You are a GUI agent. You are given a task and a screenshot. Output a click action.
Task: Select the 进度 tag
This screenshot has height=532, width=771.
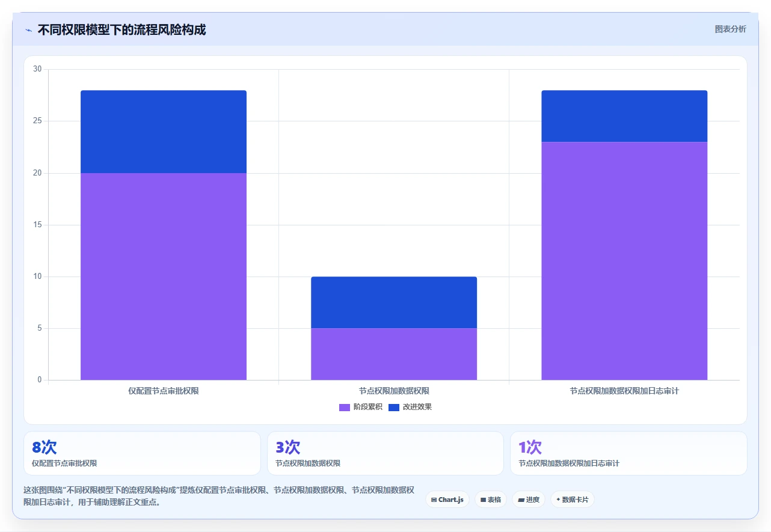coord(529,500)
